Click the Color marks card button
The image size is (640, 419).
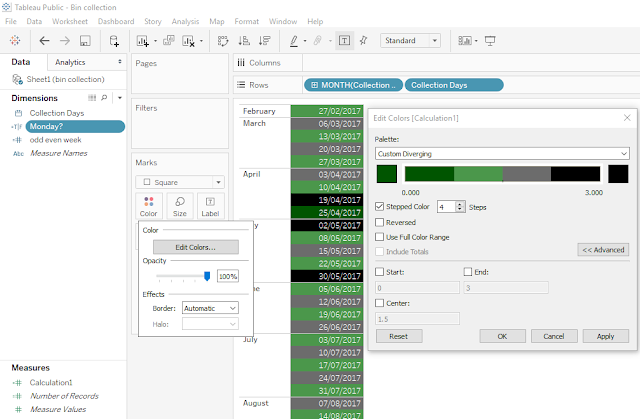coord(149,206)
